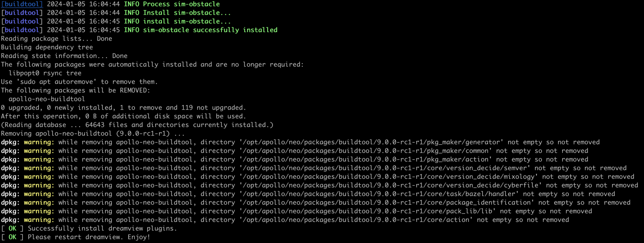
Task: Click the version_decide/mixology directory path
Action: (388, 177)
